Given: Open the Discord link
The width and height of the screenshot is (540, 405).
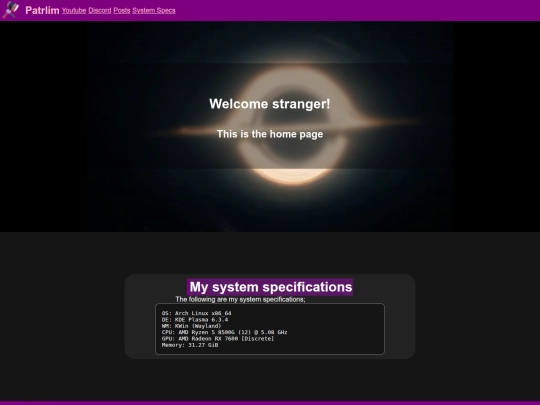Looking at the screenshot, I should point(100,10).
